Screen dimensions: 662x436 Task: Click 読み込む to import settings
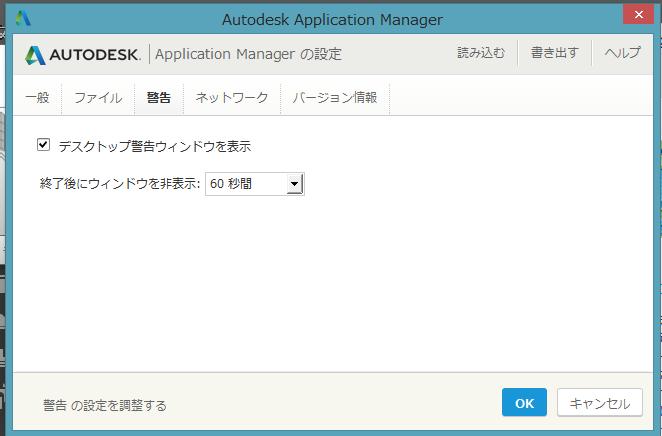point(481,53)
